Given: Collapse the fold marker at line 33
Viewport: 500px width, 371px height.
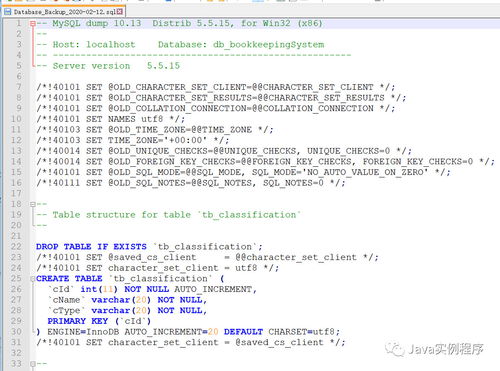Looking at the screenshot, I should (33, 364).
